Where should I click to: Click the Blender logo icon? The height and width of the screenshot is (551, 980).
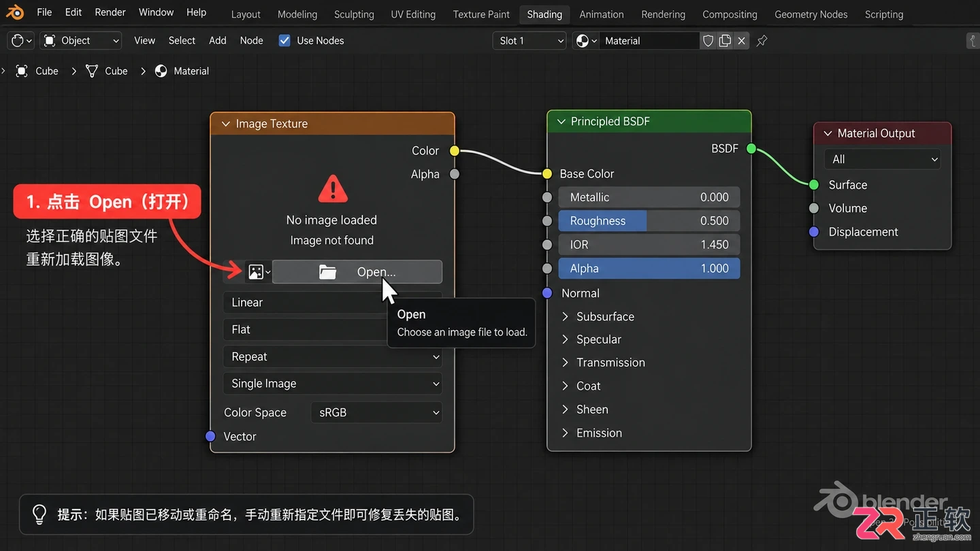(x=14, y=12)
